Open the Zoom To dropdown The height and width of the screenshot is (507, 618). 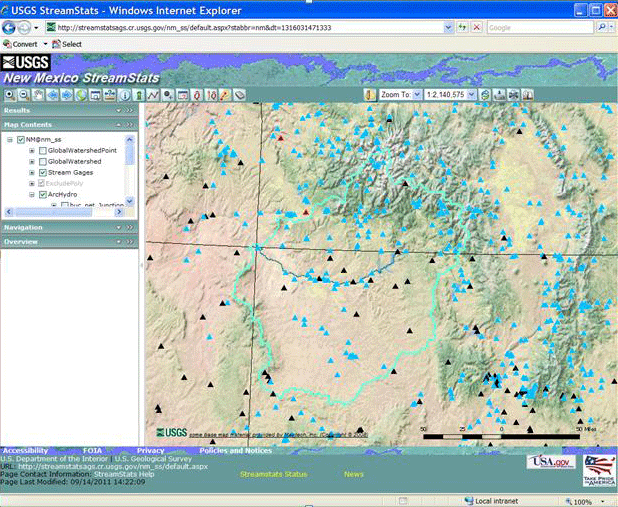pyautogui.click(x=417, y=95)
